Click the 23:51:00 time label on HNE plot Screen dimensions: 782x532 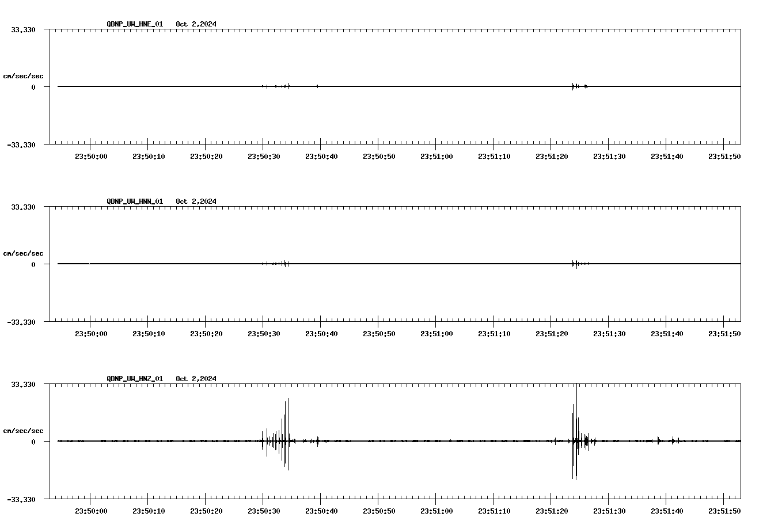click(436, 157)
